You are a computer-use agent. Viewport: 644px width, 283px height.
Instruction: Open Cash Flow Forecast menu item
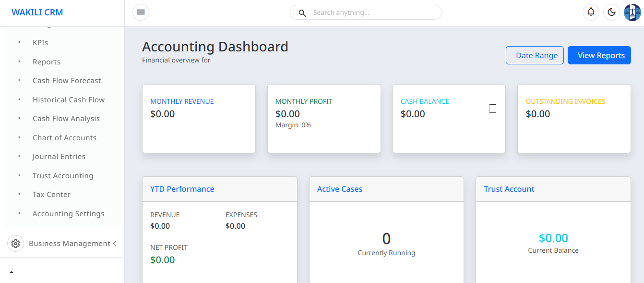pos(67,81)
